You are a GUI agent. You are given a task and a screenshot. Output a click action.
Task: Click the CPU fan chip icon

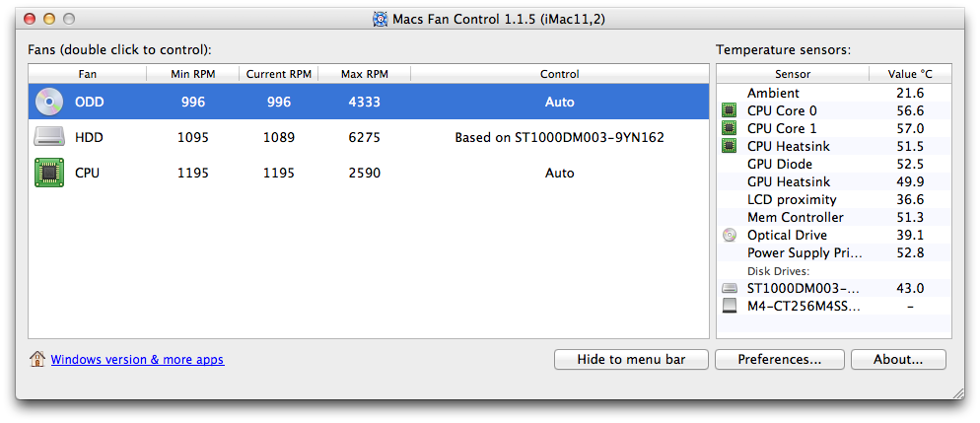pyautogui.click(x=48, y=174)
